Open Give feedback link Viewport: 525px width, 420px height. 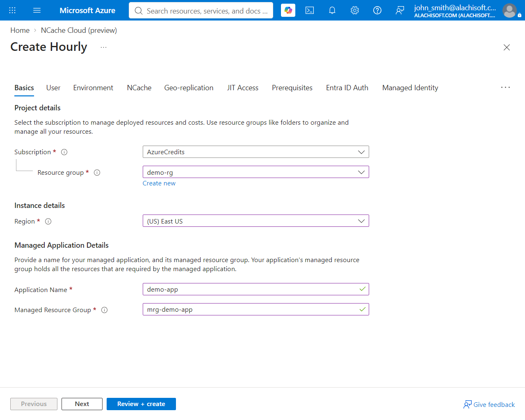tap(489, 404)
